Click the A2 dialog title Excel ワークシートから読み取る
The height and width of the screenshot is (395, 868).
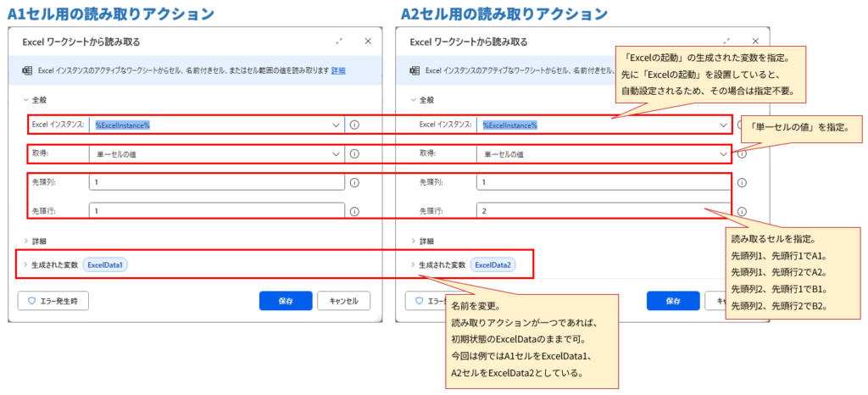pos(468,42)
